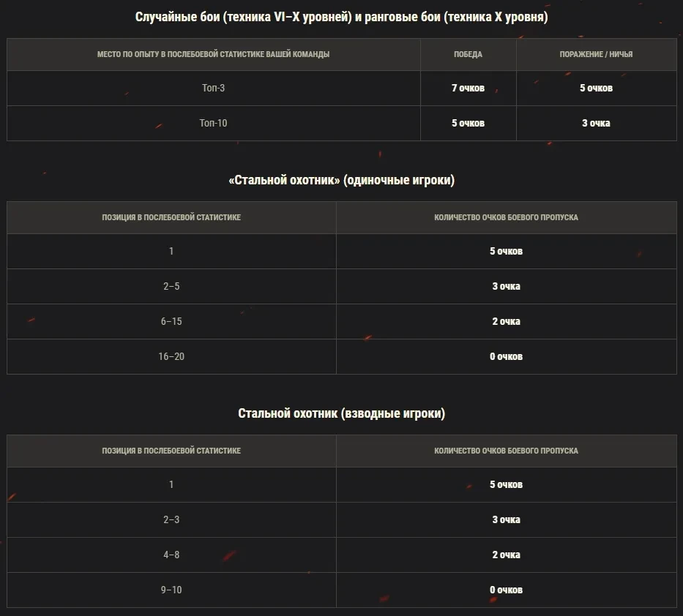Click "0 очков" in the 16–20 row

506,357
